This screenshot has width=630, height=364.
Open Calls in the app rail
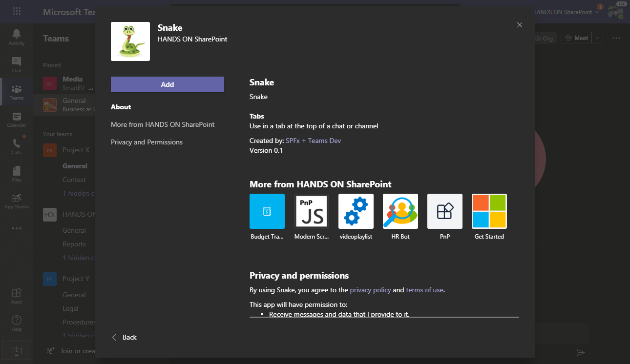click(17, 146)
